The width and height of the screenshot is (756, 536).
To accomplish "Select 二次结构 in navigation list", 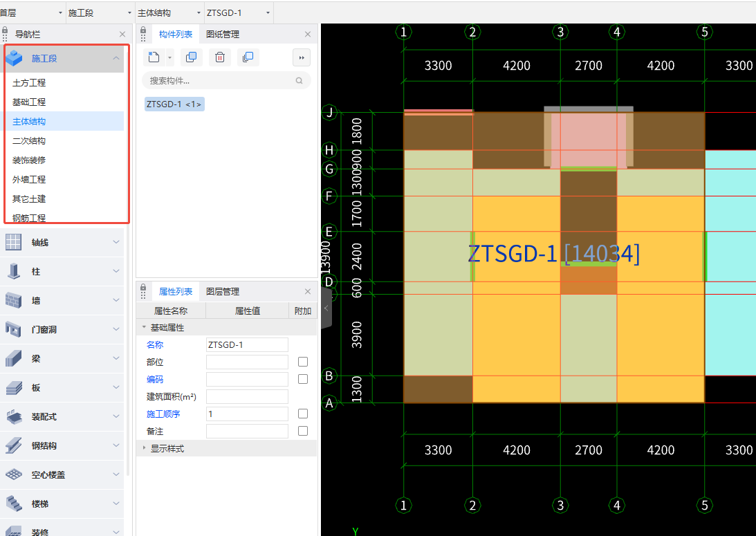I will tap(29, 140).
